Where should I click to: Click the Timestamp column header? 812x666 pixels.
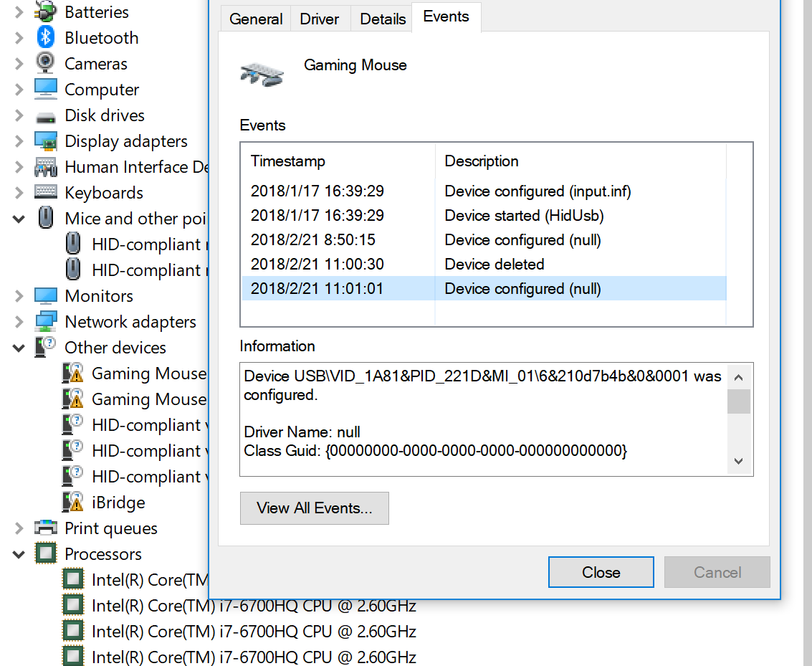pyautogui.click(x=339, y=161)
